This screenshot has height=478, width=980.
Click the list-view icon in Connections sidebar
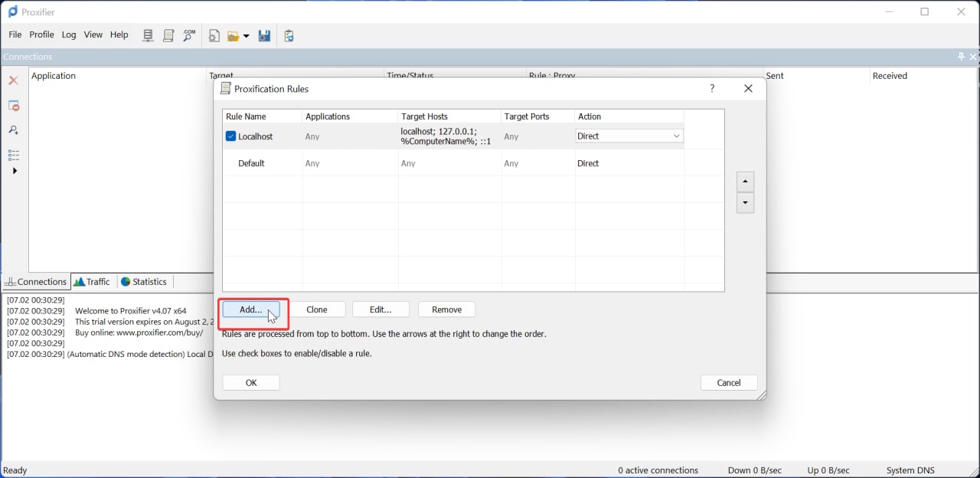coord(14,155)
